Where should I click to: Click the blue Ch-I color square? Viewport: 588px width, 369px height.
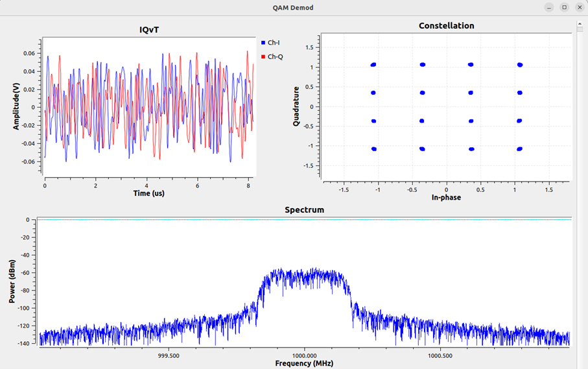pyautogui.click(x=263, y=43)
